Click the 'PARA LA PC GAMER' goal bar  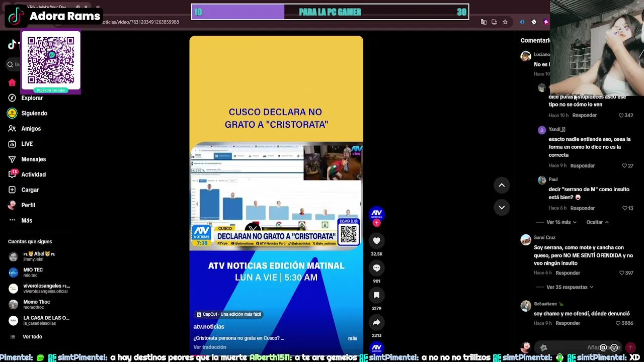coord(330,12)
